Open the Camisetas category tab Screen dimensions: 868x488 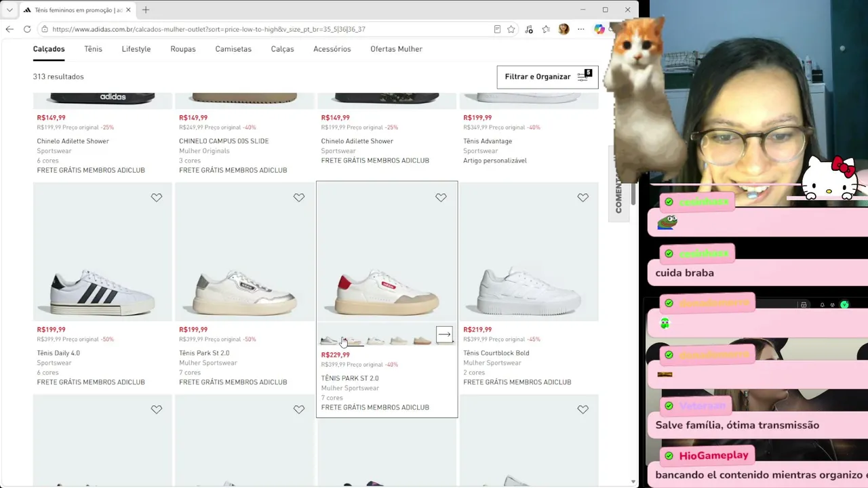(x=233, y=49)
